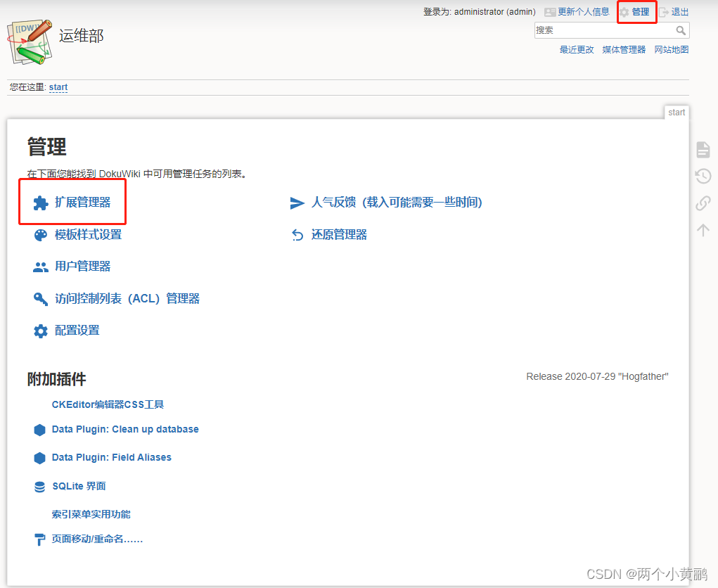This screenshot has height=588, width=718.
Task: Click the puzzle-piece extension manager icon
Action: (41, 203)
